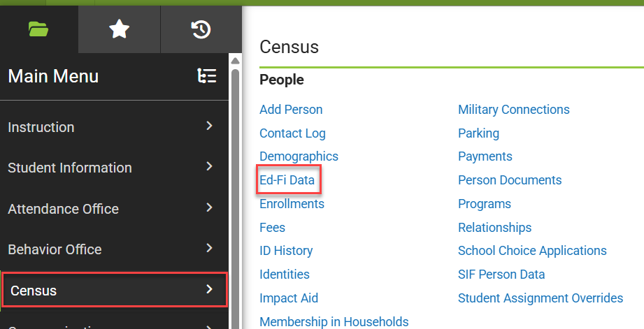The width and height of the screenshot is (644, 329).
Task: Click the Census arrow chevron
Action: tap(210, 289)
